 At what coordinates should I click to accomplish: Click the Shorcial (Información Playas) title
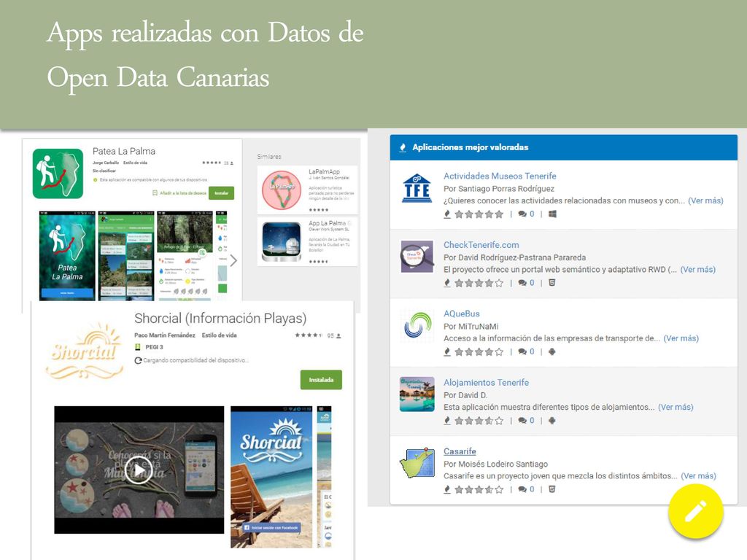click(220, 318)
